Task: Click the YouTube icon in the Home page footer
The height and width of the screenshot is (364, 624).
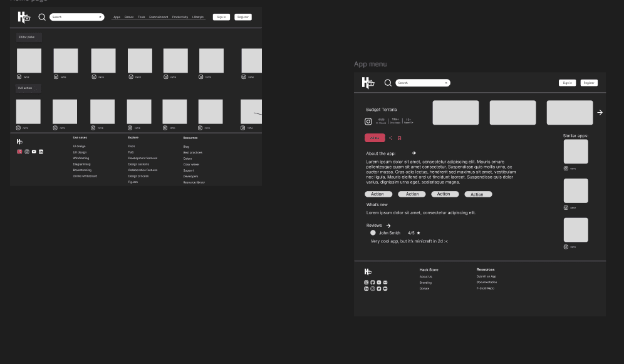Action: click(x=34, y=152)
